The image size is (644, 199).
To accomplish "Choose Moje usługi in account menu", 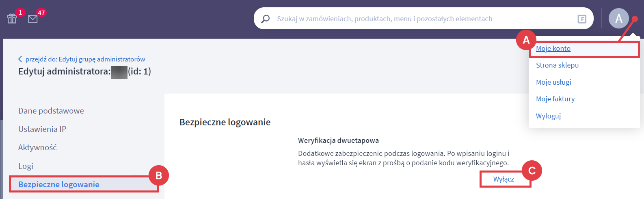I will 553,82.
